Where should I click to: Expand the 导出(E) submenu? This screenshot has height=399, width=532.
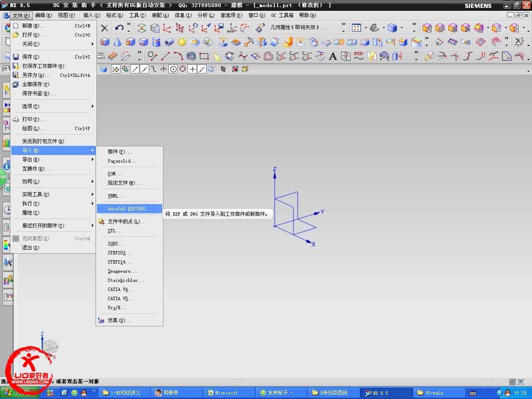[x=53, y=160]
